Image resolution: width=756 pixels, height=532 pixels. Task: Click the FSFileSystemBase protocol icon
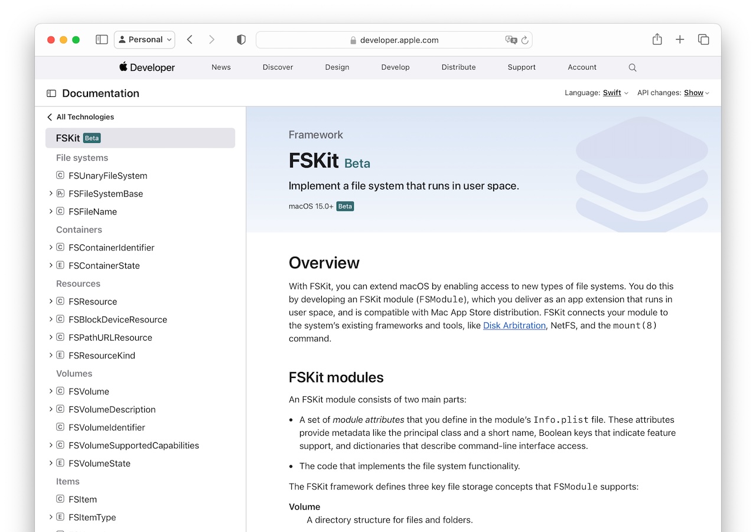point(60,194)
